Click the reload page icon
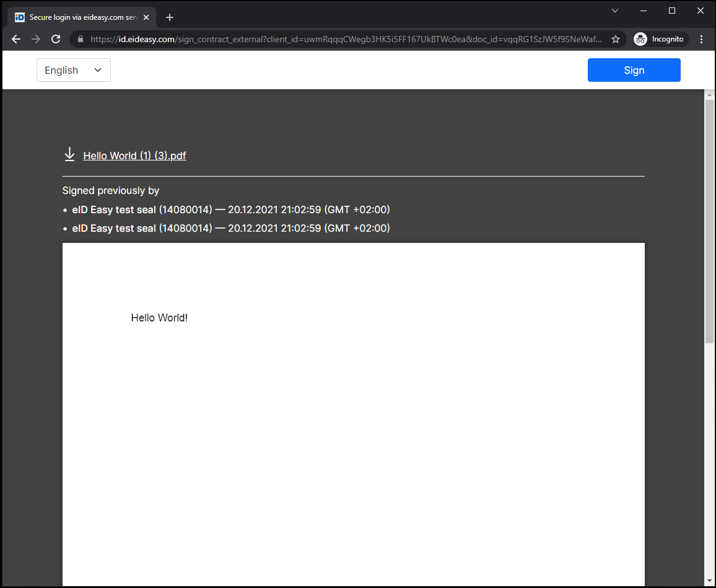This screenshot has height=588, width=716. 56,38
